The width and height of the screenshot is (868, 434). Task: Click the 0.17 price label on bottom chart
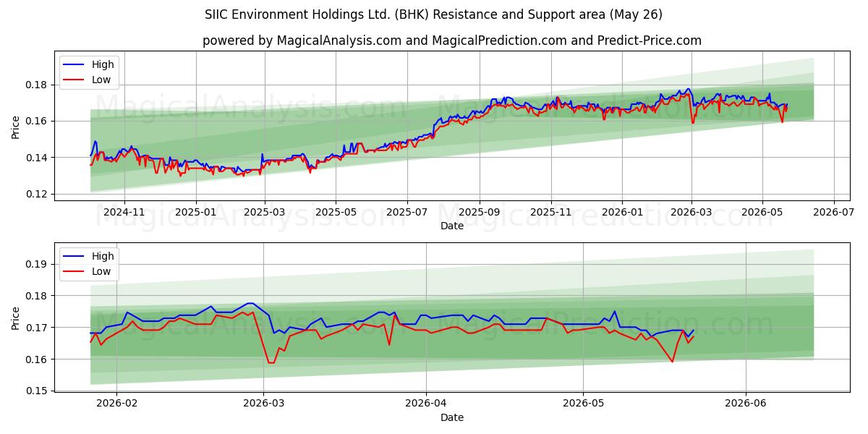pyautogui.click(x=37, y=328)
